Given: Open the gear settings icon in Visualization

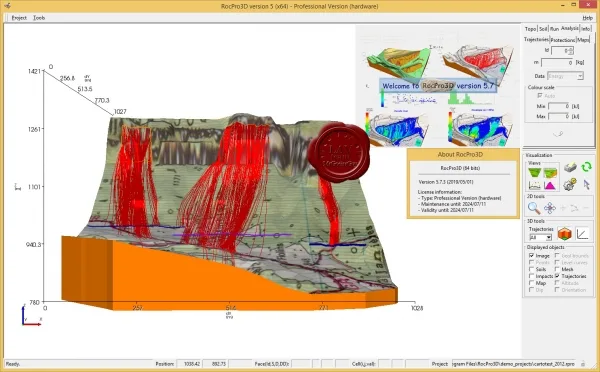Looking at the screenshot, I should 570,184.
